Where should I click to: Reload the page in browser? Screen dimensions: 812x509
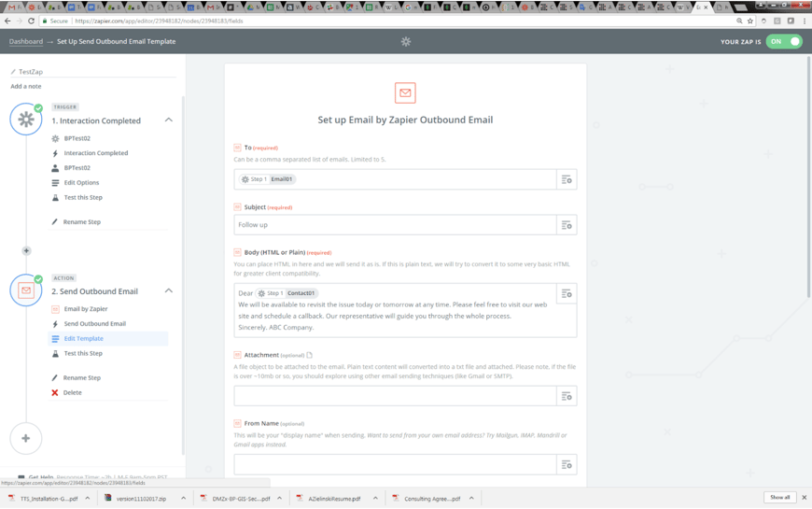pos(31,21)
